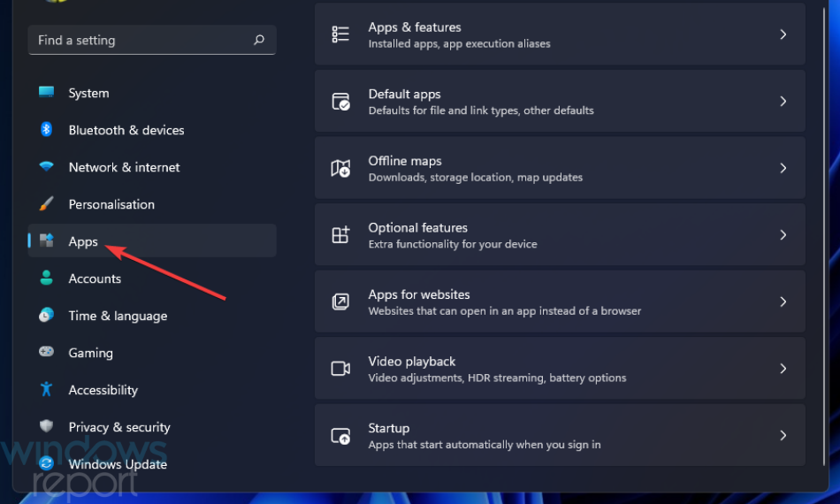
Task: Click the Accessibility figure icon
Action: (x=47, y=390)
